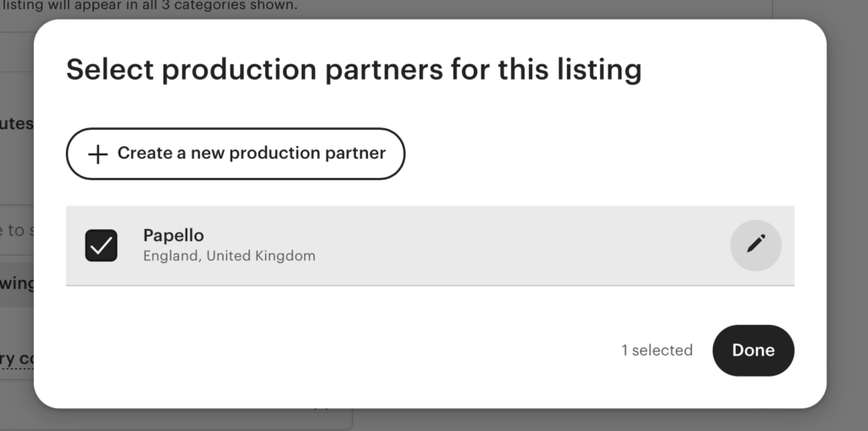
Task: Dismiss dialog via dimmed area at right
Action: coord(848,221)
